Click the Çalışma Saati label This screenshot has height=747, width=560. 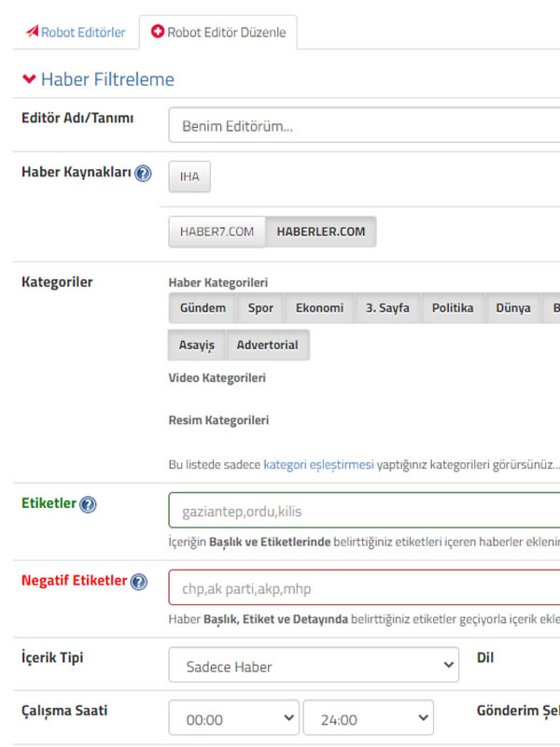[64, 711]
